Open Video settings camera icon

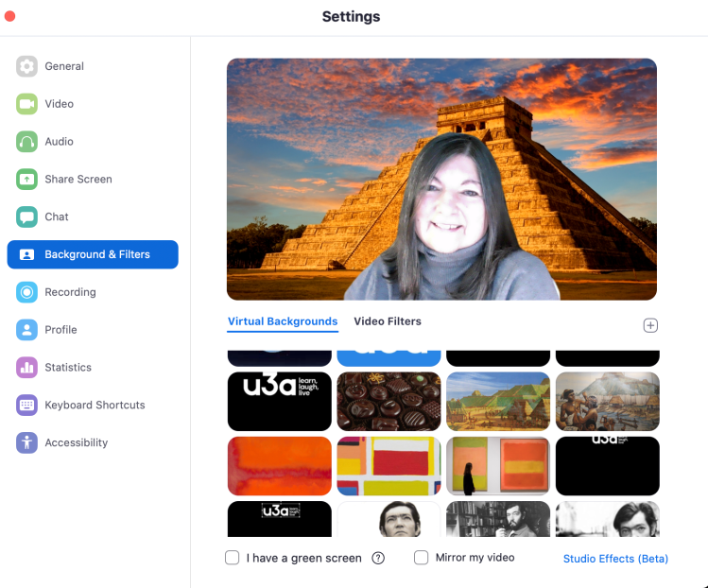tap(26, 104)
